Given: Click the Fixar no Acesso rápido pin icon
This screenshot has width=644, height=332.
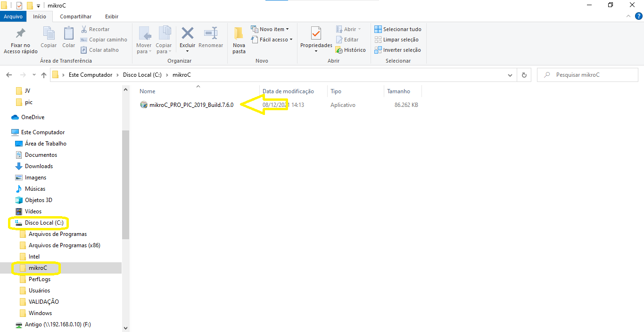Looking at the screenshot, I should tap(20, 34).
